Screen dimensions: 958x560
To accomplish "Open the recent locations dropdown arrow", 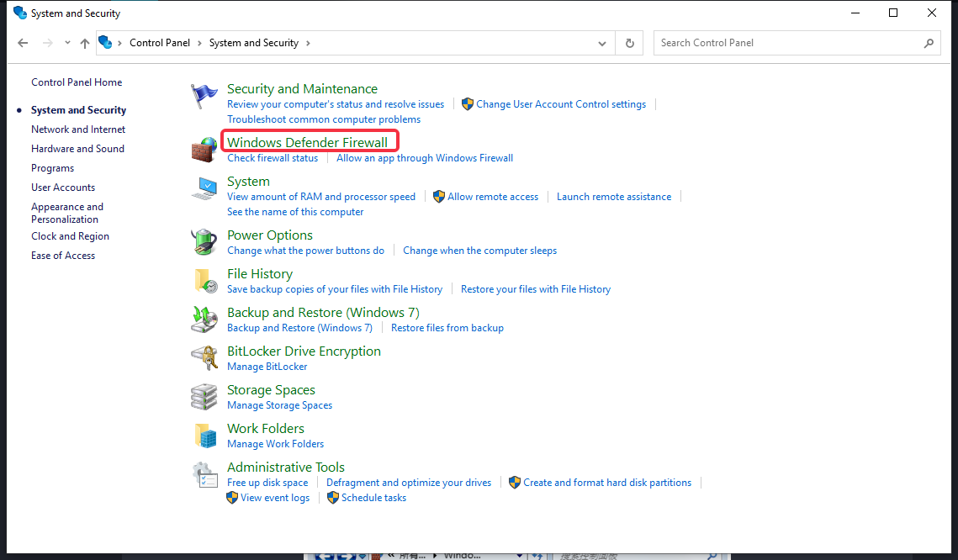I will (67, 43).
